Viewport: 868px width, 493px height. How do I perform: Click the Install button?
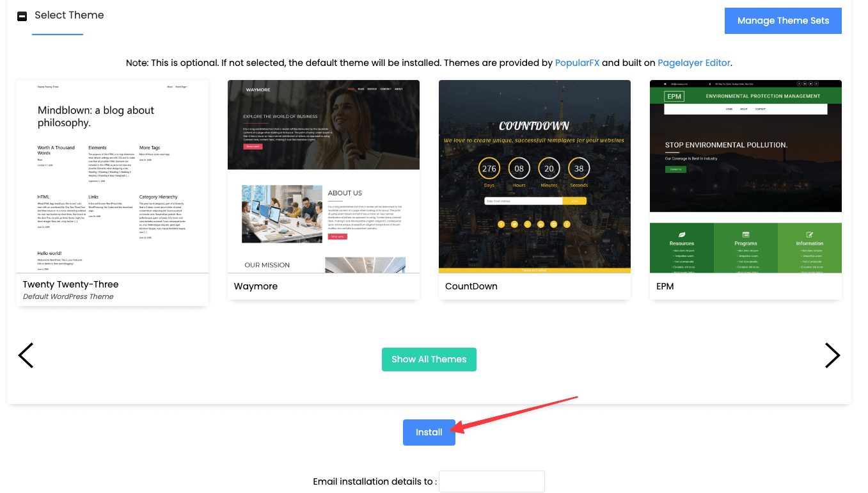(x=429, y=432)
